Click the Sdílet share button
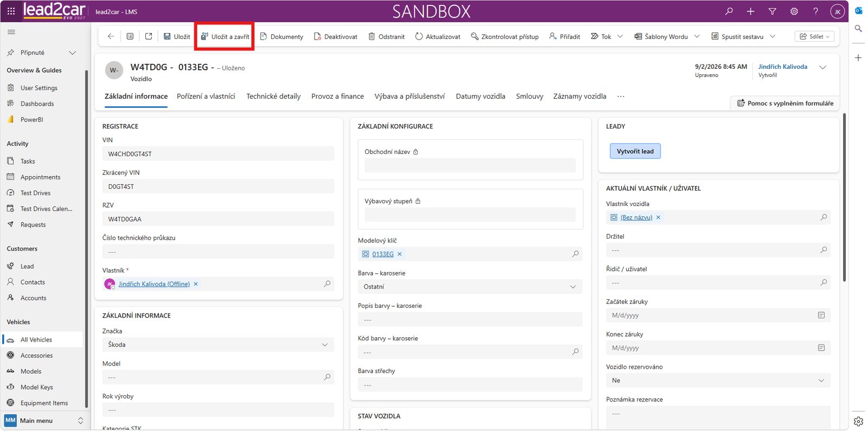This screenshot has height=431, width=868. tap(814, 36)
